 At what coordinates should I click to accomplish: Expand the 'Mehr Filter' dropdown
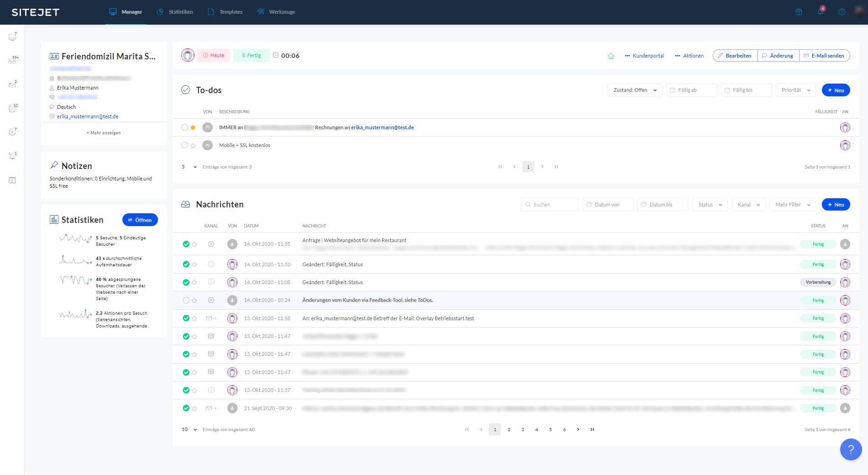click(792, 205)
